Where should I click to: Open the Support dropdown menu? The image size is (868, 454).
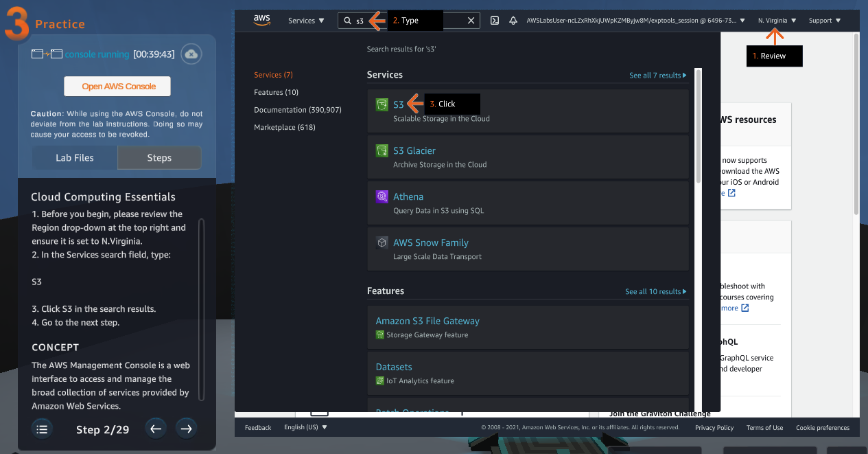click(824, 21)
